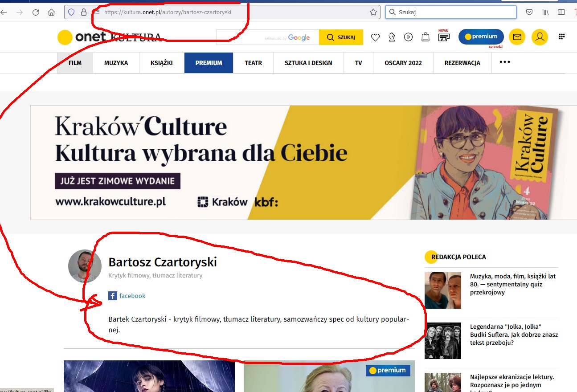This screenshot has height=392, width=577.
Task: Toggle tracking protection via the shield icon
Action: click(71, 12)
